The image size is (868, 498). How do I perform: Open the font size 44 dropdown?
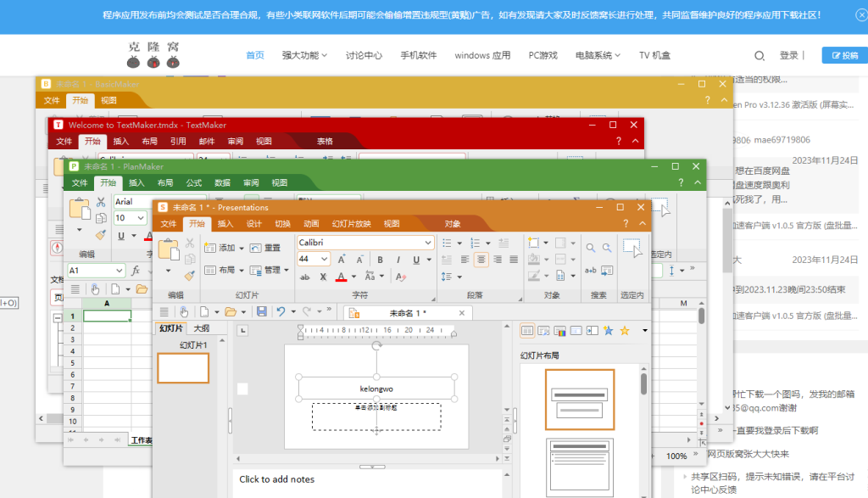point(325,259)
